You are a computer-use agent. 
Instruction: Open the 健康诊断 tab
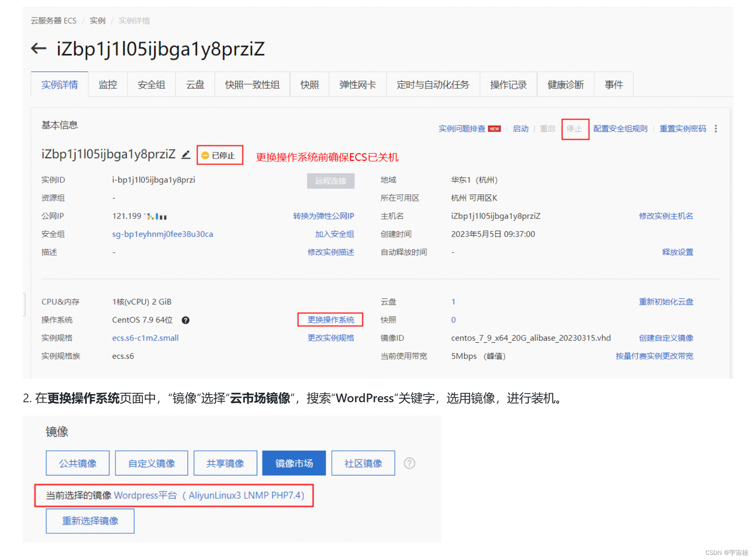click(565, 84)
